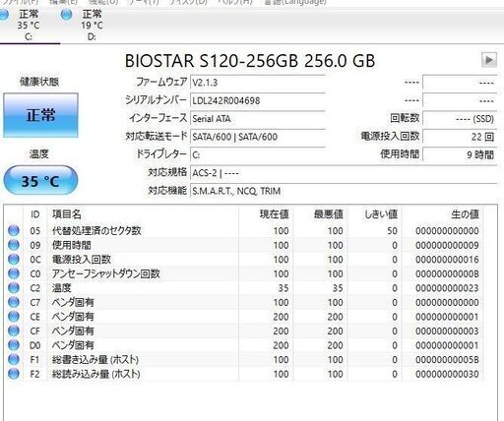Screen dimensions: 504x421
Task: Click the interface field Serial ATA
Action: click(258, 118)
